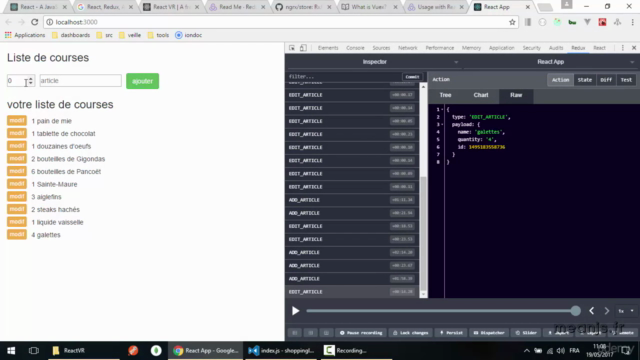
Task: Click the Import button in the bottom toolbar
Action: [559, 333]
